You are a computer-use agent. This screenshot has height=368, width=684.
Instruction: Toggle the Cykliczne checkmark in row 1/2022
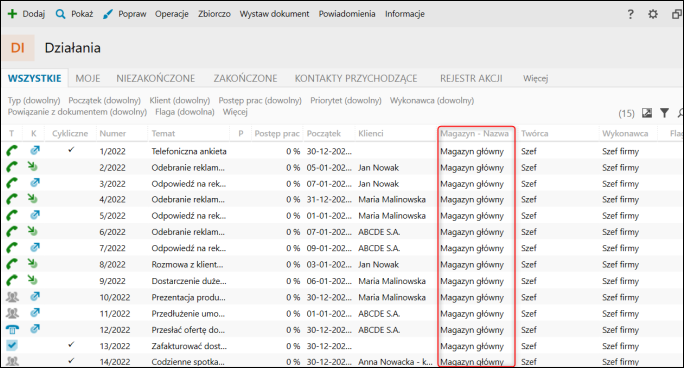point(71,150)
